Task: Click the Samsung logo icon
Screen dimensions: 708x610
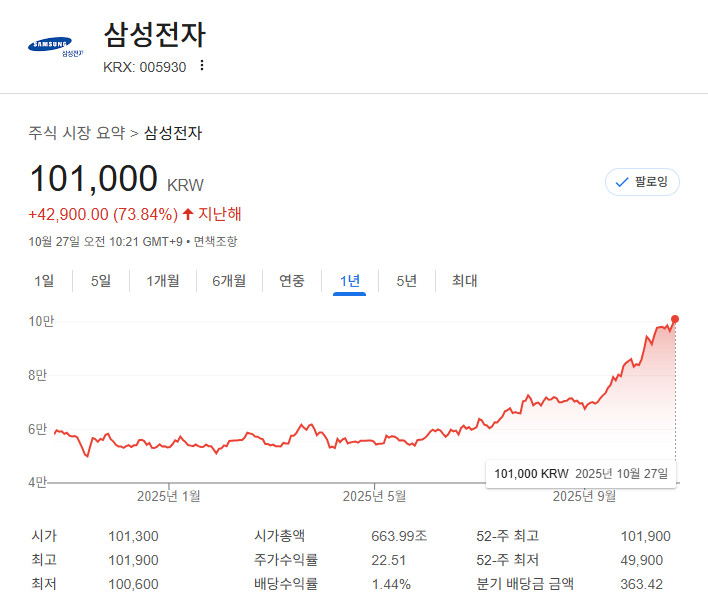Action: [56, 46]
